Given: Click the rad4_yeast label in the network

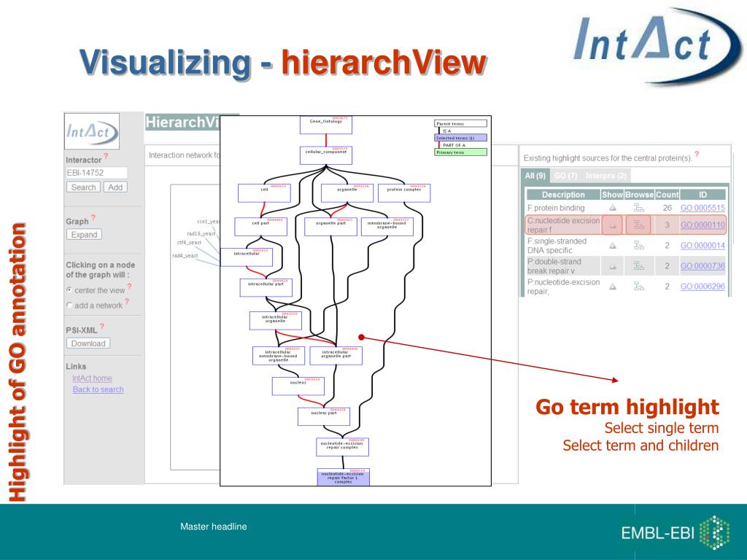Looking at the screenshot, I should point(185,256).
